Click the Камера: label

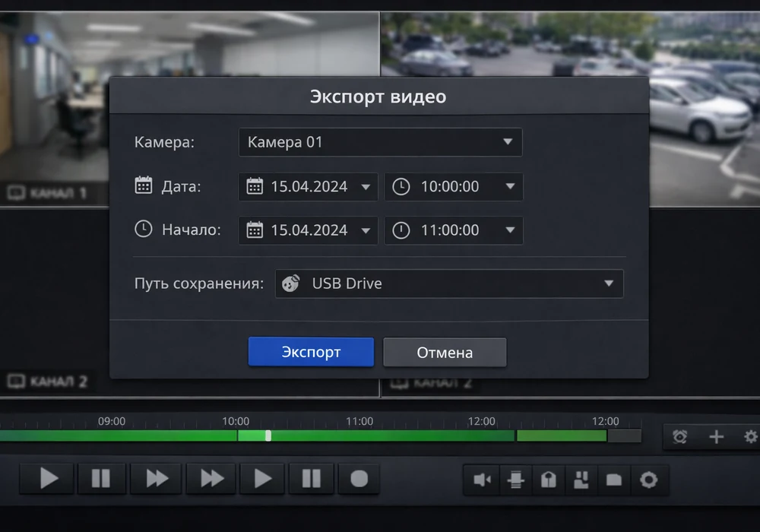pos(164,142)
